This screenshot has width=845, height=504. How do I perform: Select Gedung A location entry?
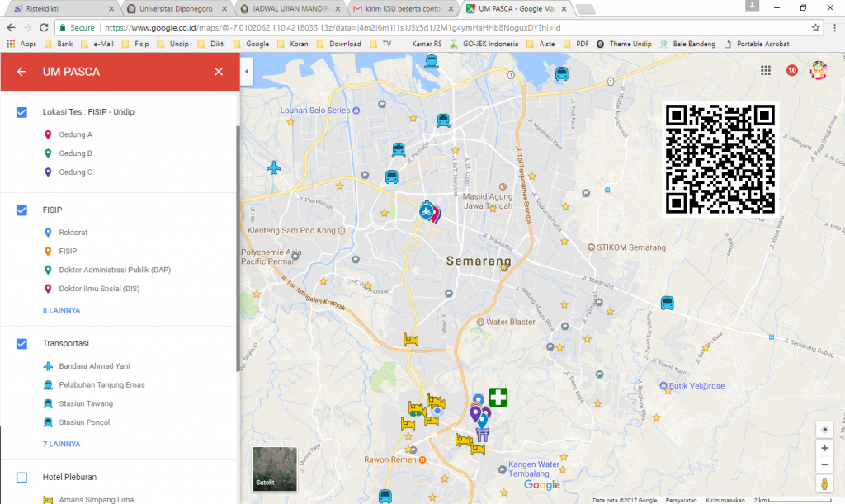point(75,134)
